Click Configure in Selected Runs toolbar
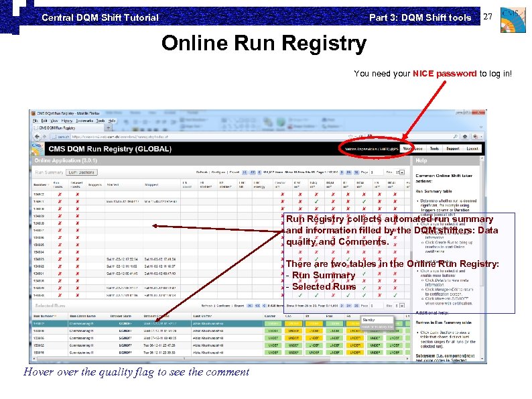532x399 pixels. point(223,306)
